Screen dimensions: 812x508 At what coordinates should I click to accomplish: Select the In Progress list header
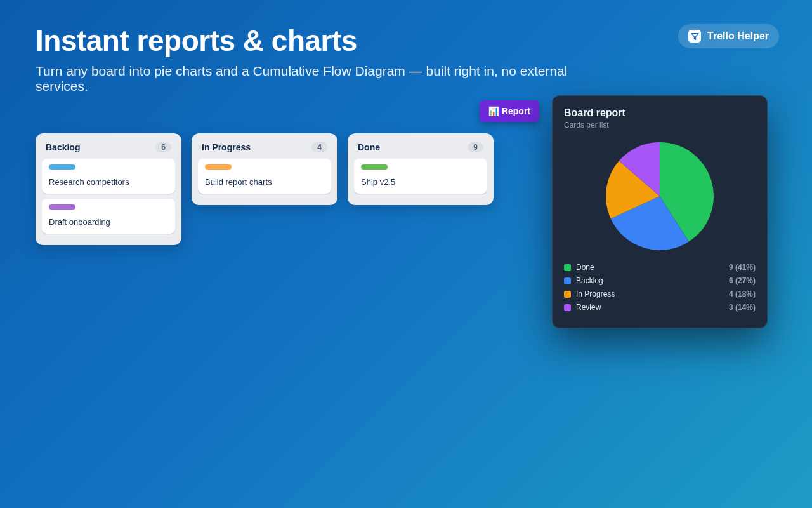point(226,147)
